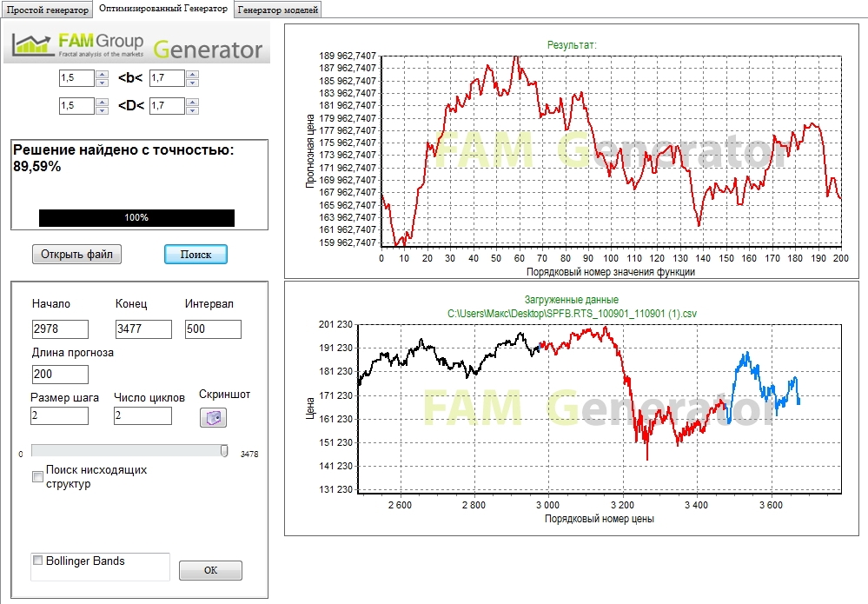Click the Число циклов input field
Image resolution: width=868 pixels, height=604 pixels.
coord(142,415)
